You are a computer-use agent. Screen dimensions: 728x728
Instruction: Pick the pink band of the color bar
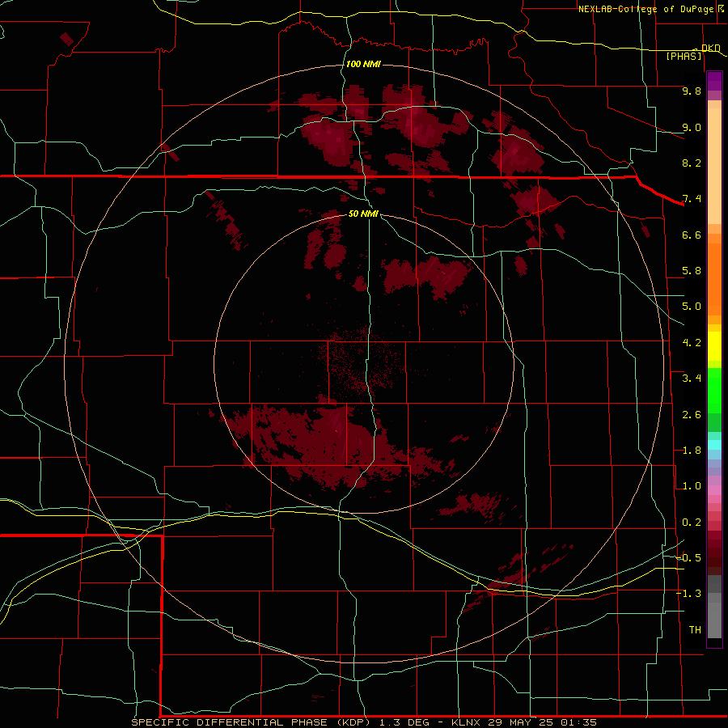pyautogui.click(x=714, y=490)
